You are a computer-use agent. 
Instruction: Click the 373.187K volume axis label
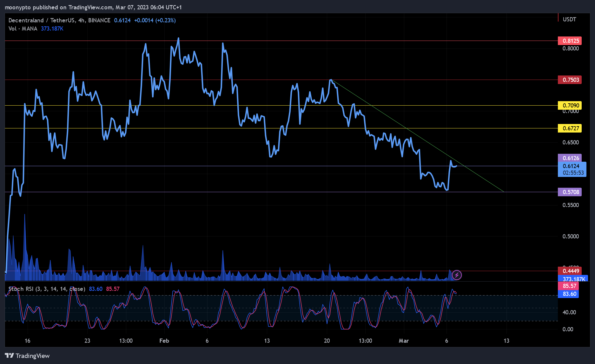point(573,279)
